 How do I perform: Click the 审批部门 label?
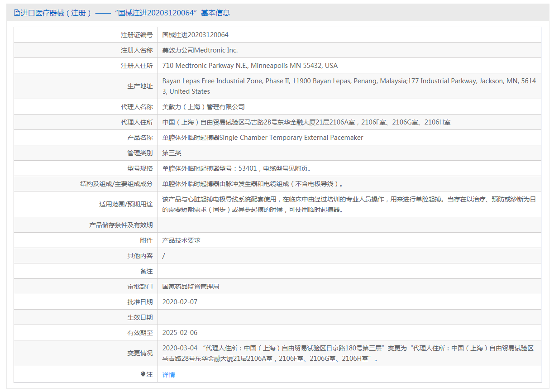[140, 287]
